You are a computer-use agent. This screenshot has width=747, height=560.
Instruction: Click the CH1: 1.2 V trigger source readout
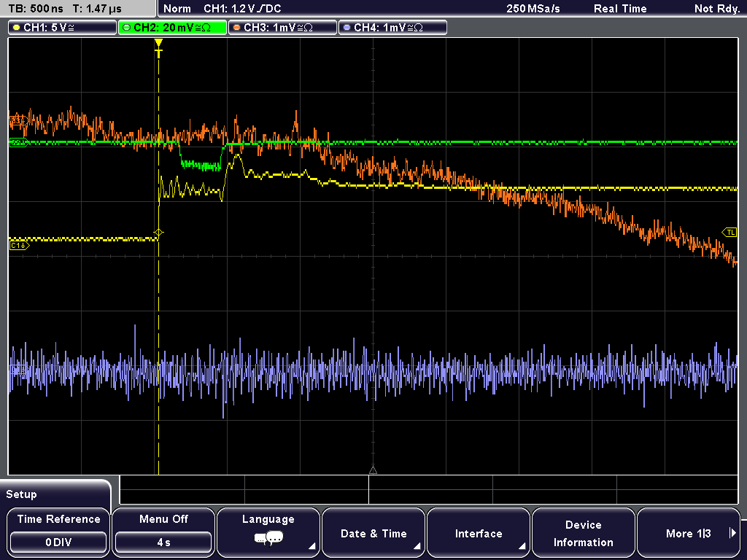point(242,9)
